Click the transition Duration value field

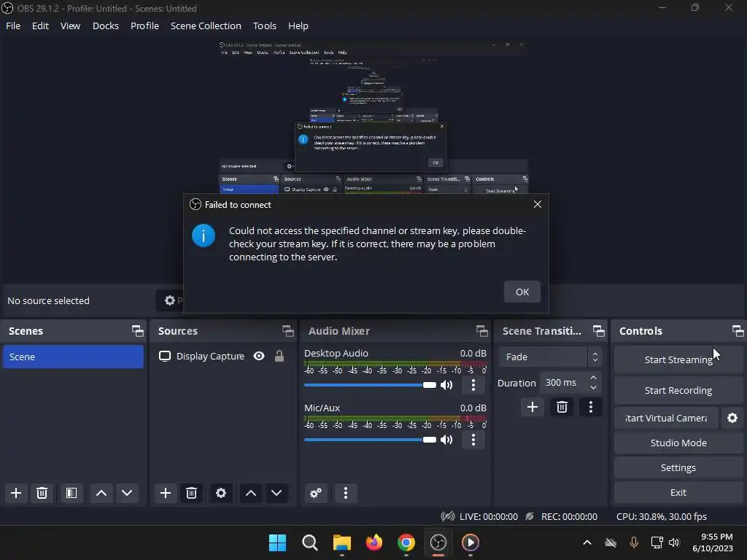564,382
